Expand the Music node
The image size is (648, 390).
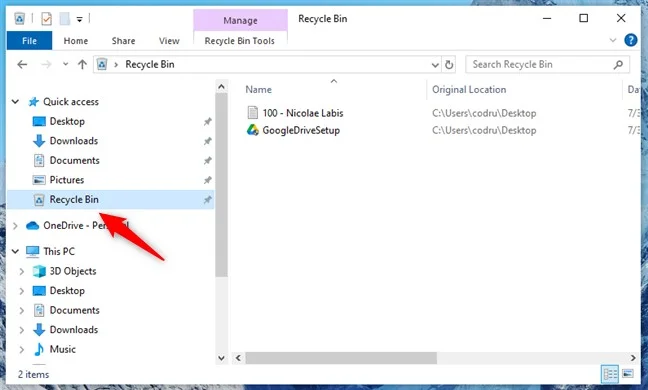click(21, 350)
